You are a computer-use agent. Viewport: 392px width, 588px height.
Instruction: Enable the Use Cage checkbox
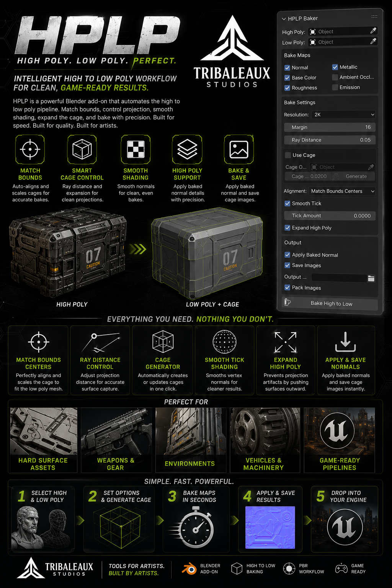(288, 155)
